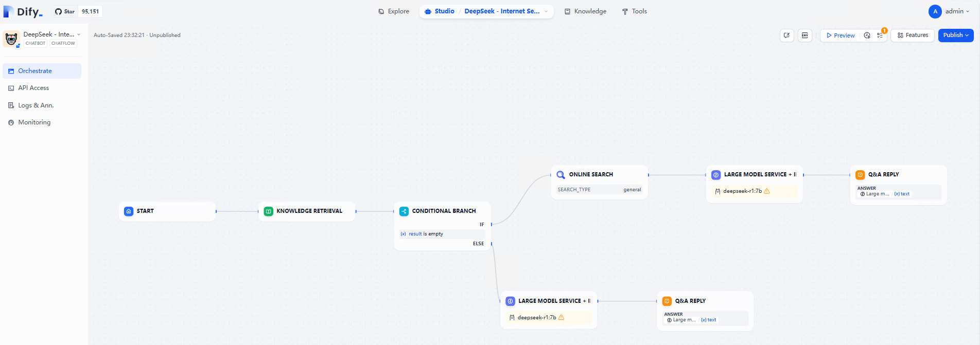Open Monitoring in the sidebar

click(42, 122)
